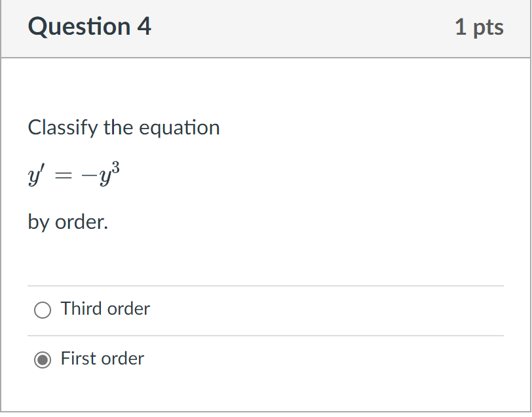
Task: Click the Third order answer label
Action: tap(105, 309)
